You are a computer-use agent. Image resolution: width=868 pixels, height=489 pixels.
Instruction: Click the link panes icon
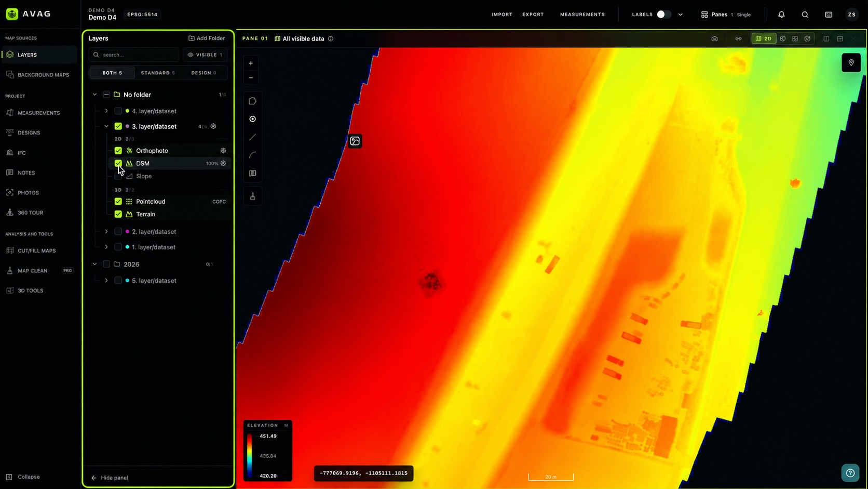click(x=738, y=38)
